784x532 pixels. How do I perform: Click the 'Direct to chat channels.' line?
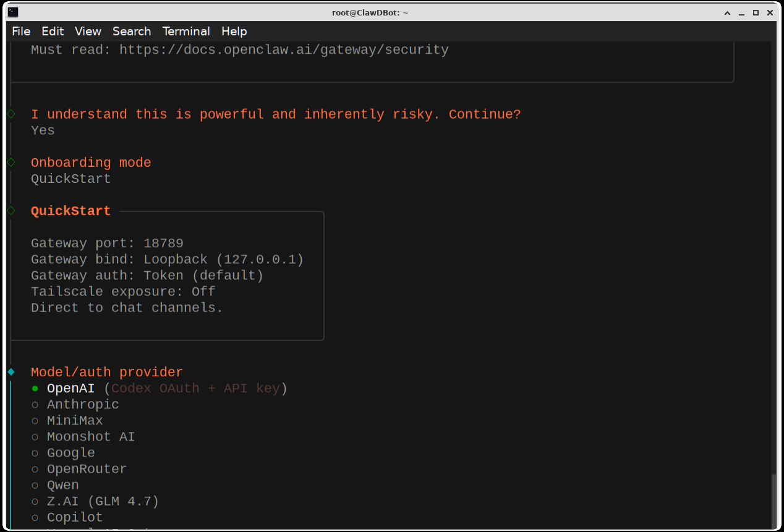[x=127, y=307]
